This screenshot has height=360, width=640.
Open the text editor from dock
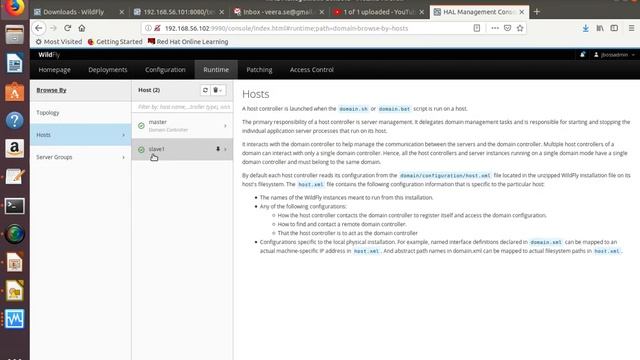click(14, 177)
